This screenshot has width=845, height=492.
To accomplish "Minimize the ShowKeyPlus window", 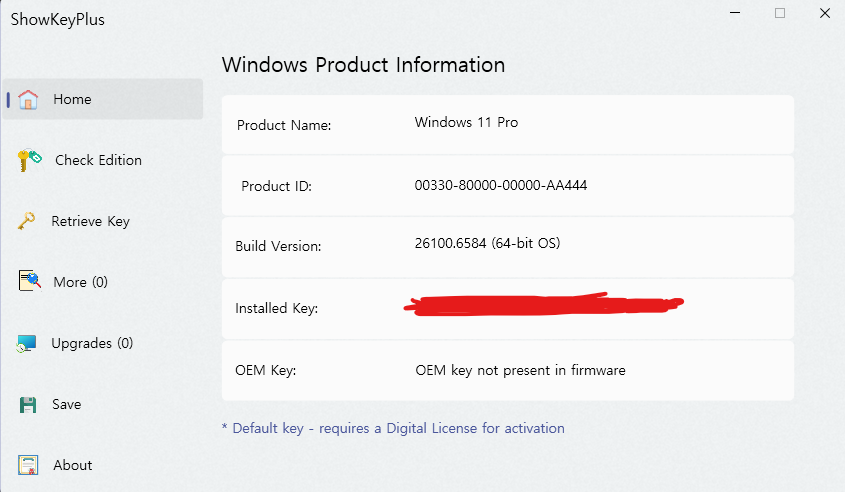I will (x=735, y=13).
